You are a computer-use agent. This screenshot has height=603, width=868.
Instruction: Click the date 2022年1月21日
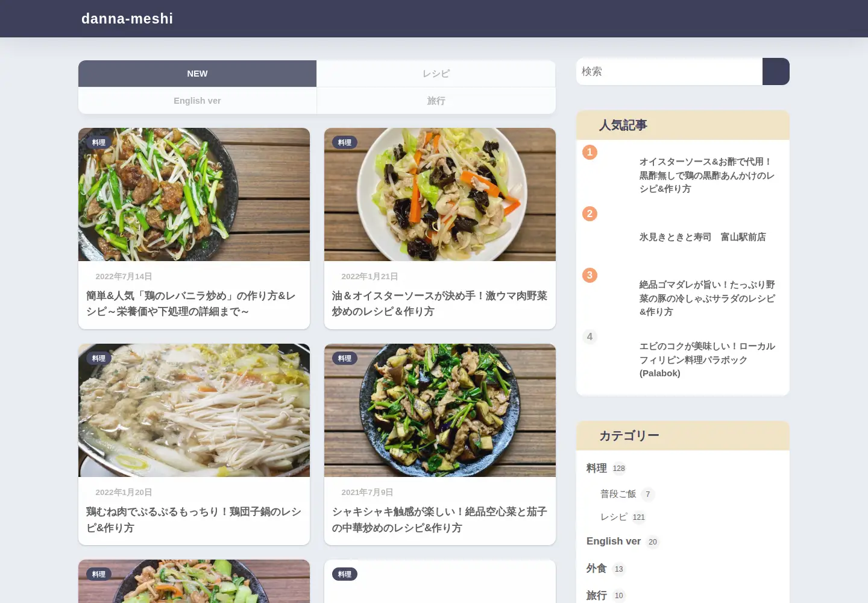click(x=370, y=276)
